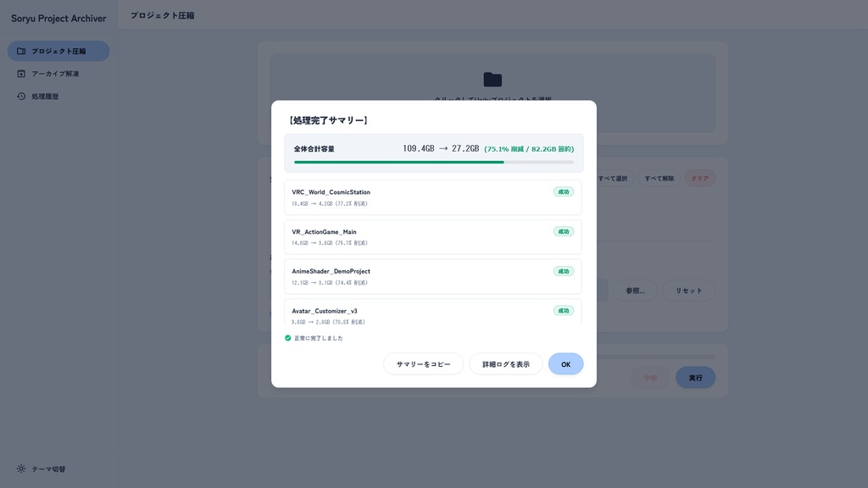Click the リセット button

point(688,291)
